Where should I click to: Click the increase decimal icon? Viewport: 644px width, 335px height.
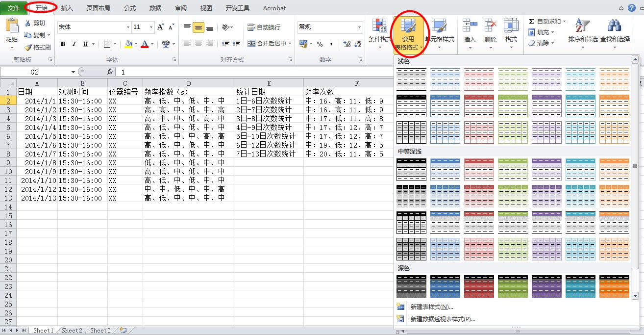(347, 44)
